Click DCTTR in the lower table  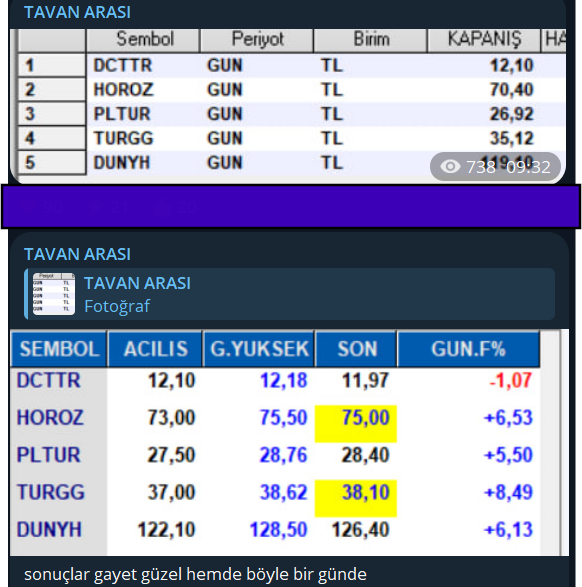(x=49, y=380)
